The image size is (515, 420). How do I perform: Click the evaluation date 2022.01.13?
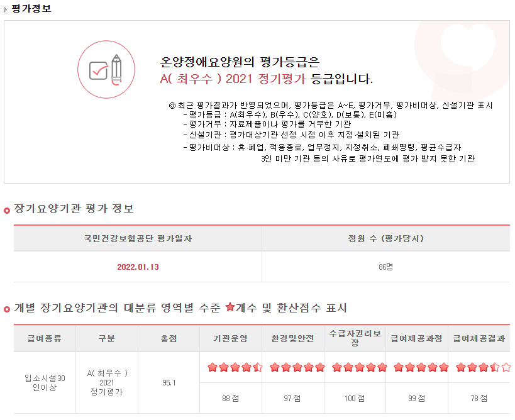point(138,267)
